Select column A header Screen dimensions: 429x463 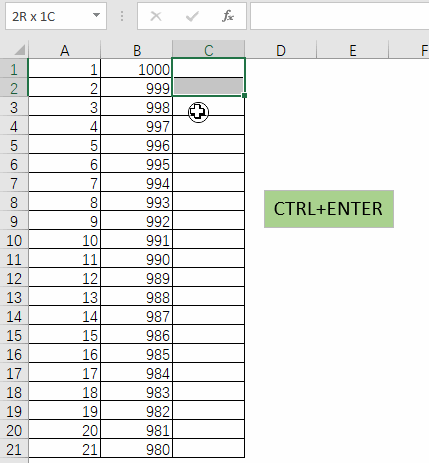click(65, 50)
